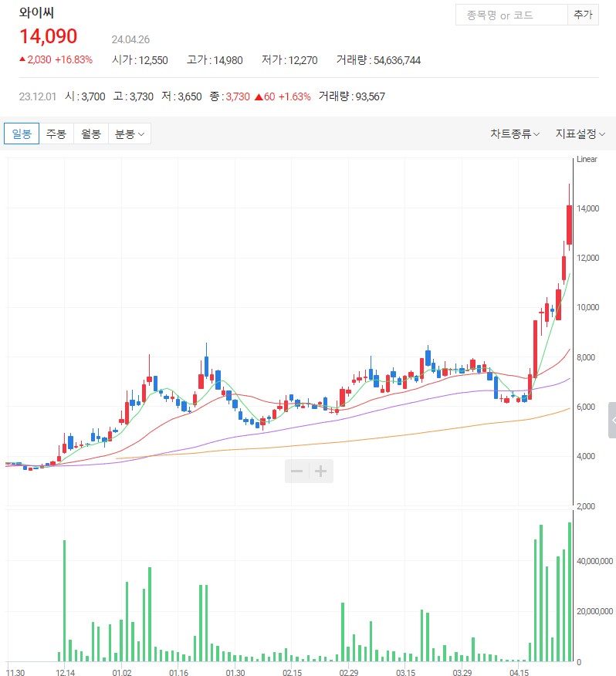Open the side panel handle on right edge
Image resolution: width=616 pixels, height=676 pixels.
tap(612, 421)
